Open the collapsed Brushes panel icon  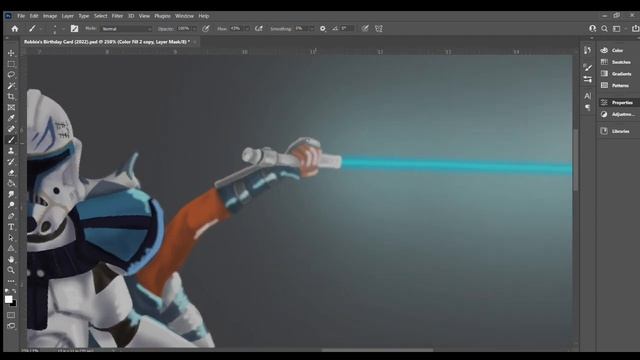coord(587,79)
